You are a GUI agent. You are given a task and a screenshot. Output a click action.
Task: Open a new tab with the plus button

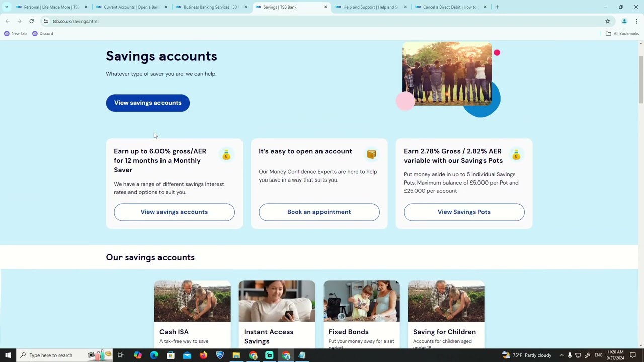(497, 7)
